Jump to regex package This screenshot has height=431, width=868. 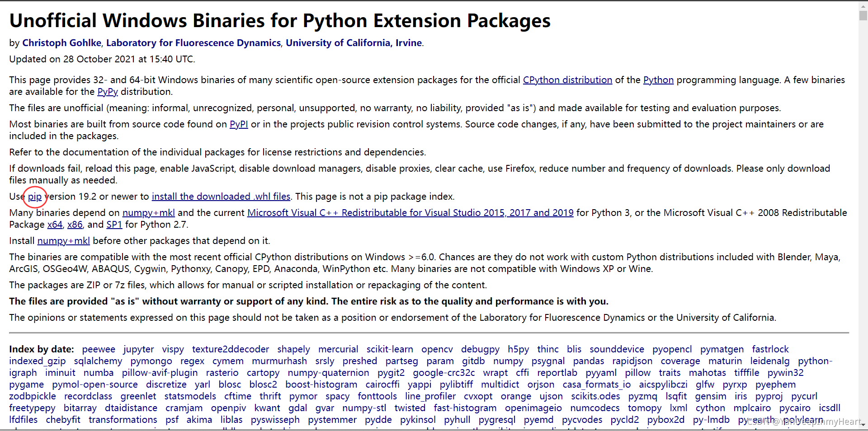192,361
